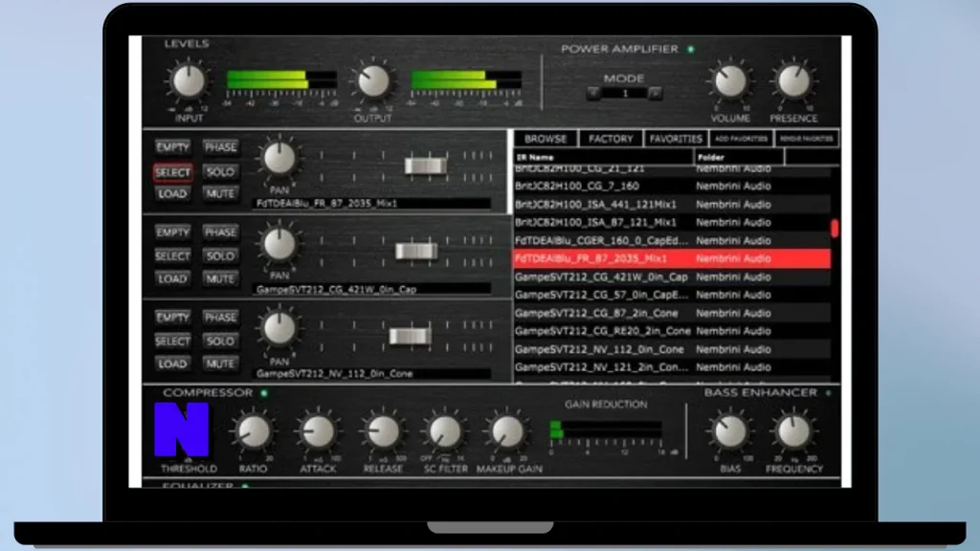
Task: Increase power amplifier Mode with right arrow
Action: (655, 93)
